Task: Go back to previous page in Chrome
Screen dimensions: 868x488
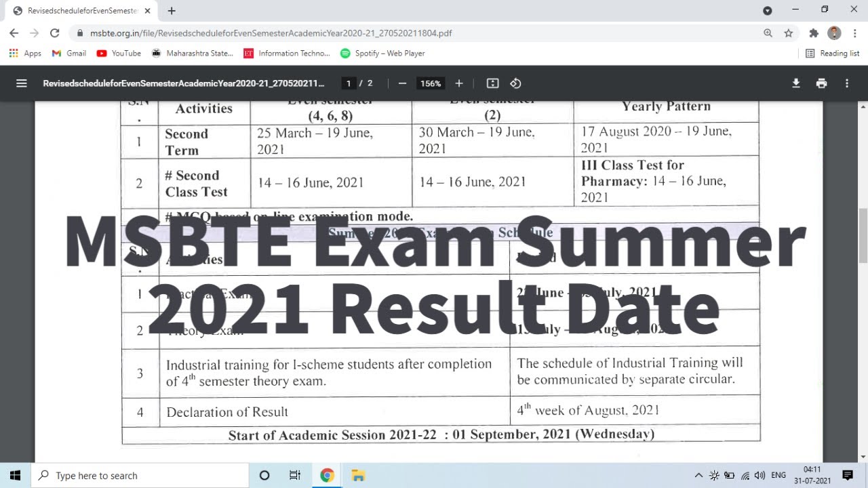Action: (x=14, y=33)
